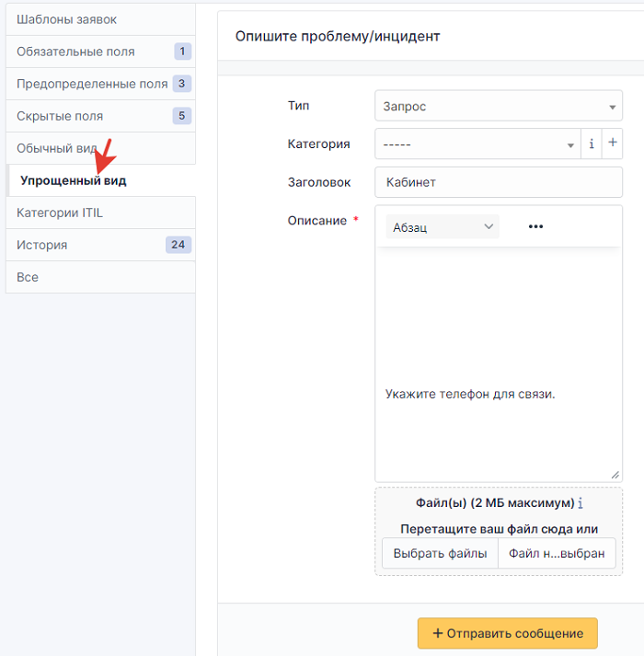Image resolution: width=644 pixels, height=656 pixels.
Task: Go to the Скрытые поля tab
Action: click(x=100, y=116)
